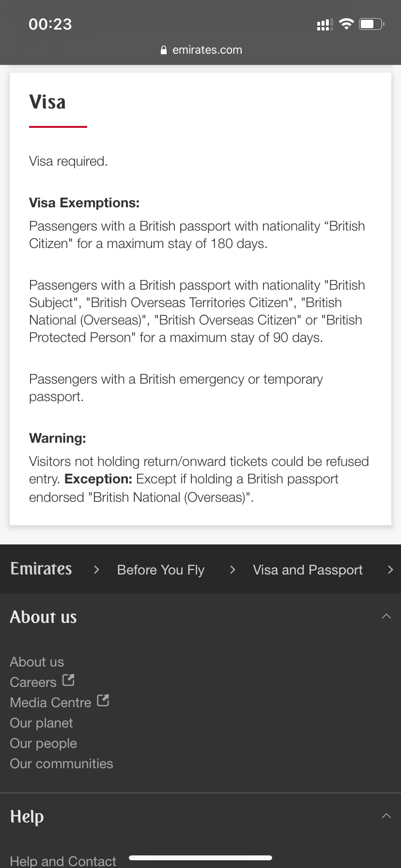Image resolution: width=401 pixels, height=868 pixels.
Task: Tap the cellular signal bars icon
Action: 324,24
